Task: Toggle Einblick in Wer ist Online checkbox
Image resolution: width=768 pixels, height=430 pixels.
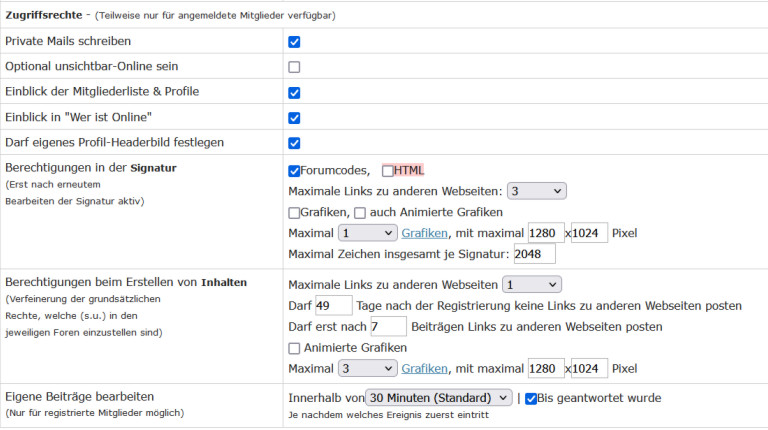Action: point(294,118)
